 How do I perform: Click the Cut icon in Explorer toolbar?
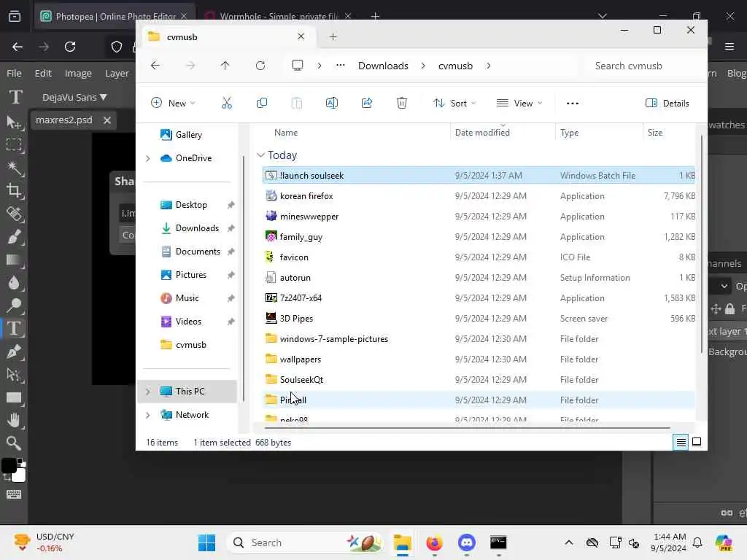[227, 103]
